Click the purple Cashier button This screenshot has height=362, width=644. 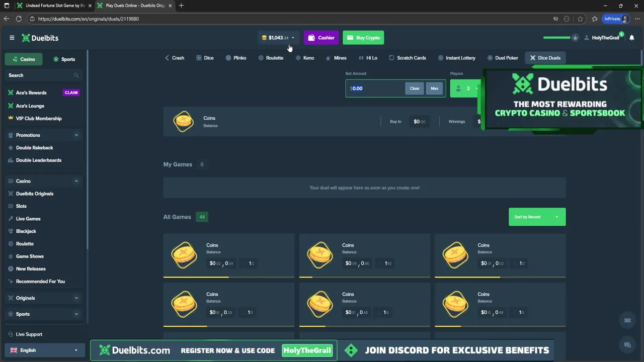[x=321, y=38]
